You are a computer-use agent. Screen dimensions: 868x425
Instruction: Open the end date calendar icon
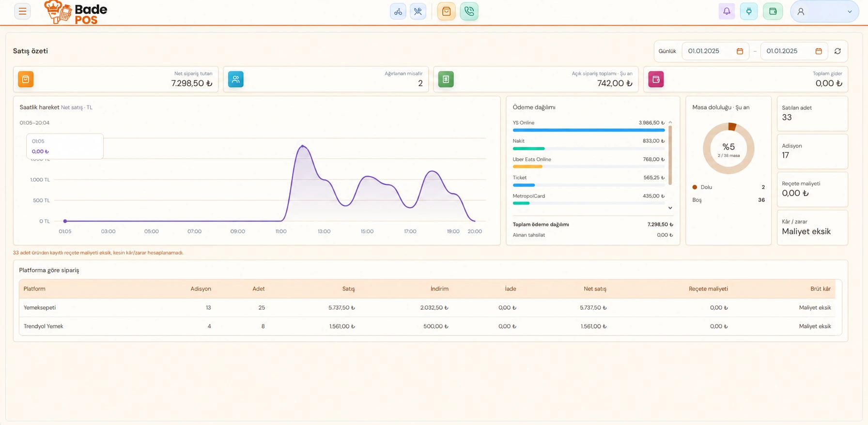[x=819, y=51]
